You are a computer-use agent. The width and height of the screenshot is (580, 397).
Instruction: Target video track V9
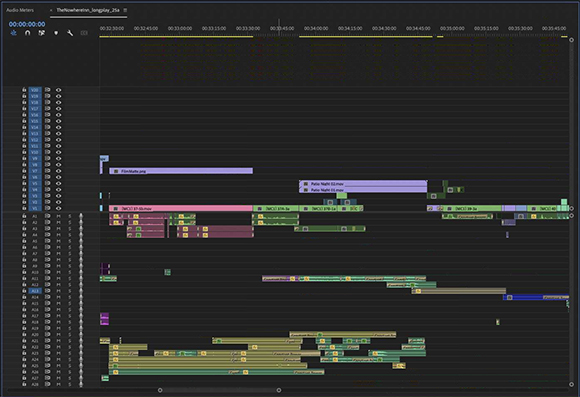point(35,158)
